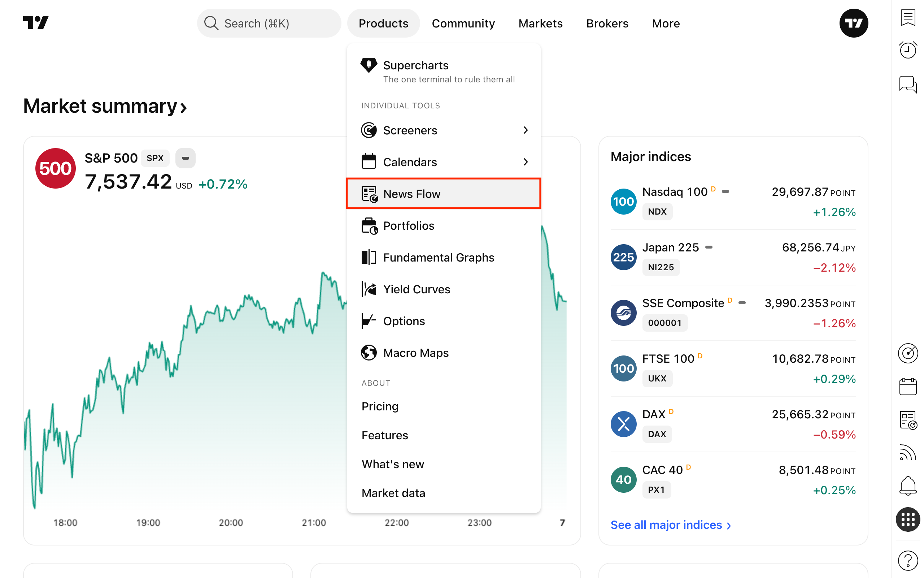Click the magnifier icon in the search box
This screenshot has height=578, width=924.
pos(211,23)
